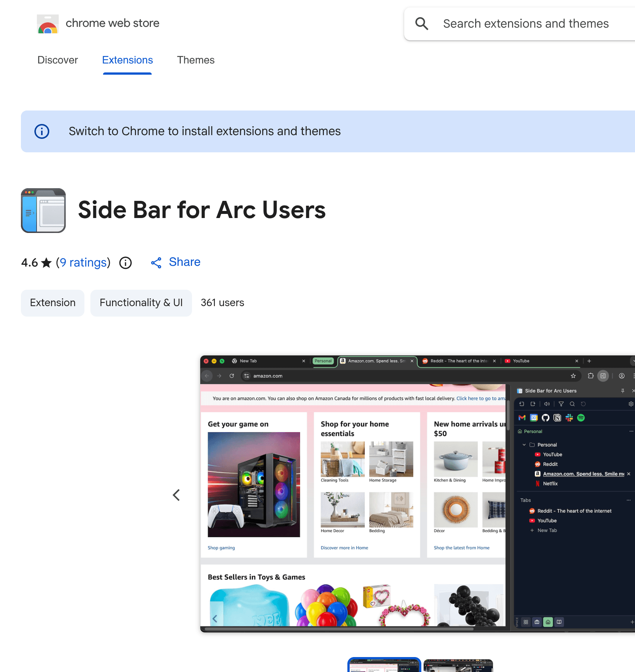Click the search magnifier icon
635x672 pixels.
[422, 24]
